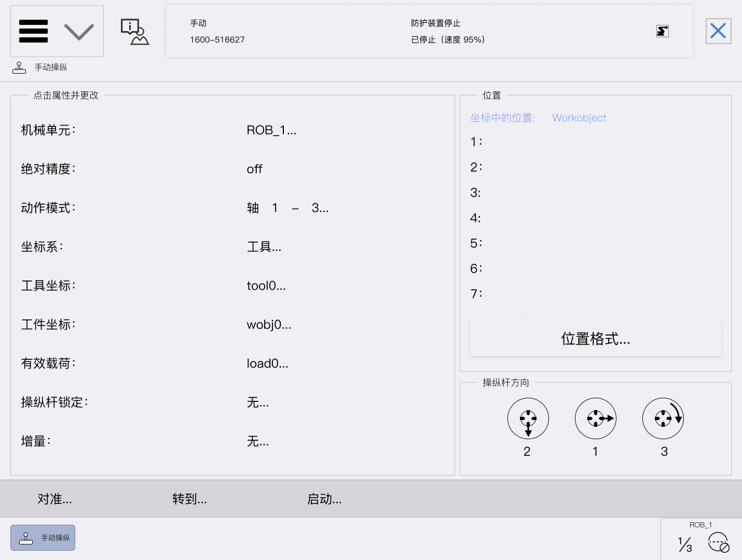Change 动作模式 axis 1-3 setting
The width and height of the screenshot is (742, 560).
click(287, 208)
